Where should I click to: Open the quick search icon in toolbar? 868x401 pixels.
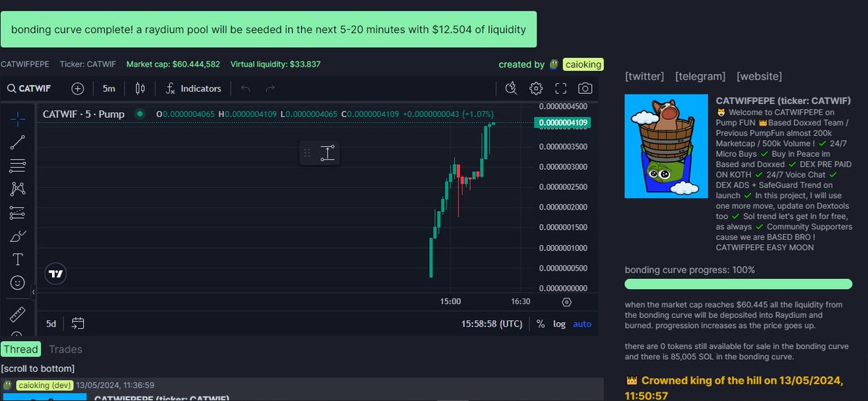511,88
